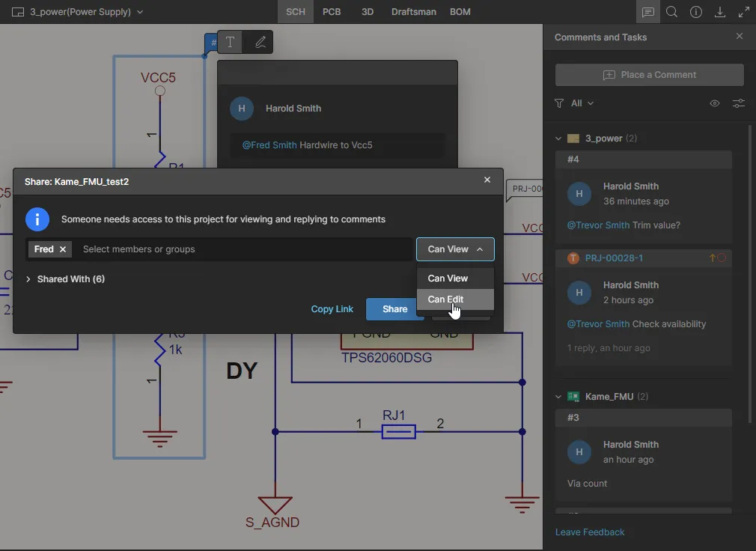
Task: Select the freehand pen drawing tool icon
Action: click(260, 42)
